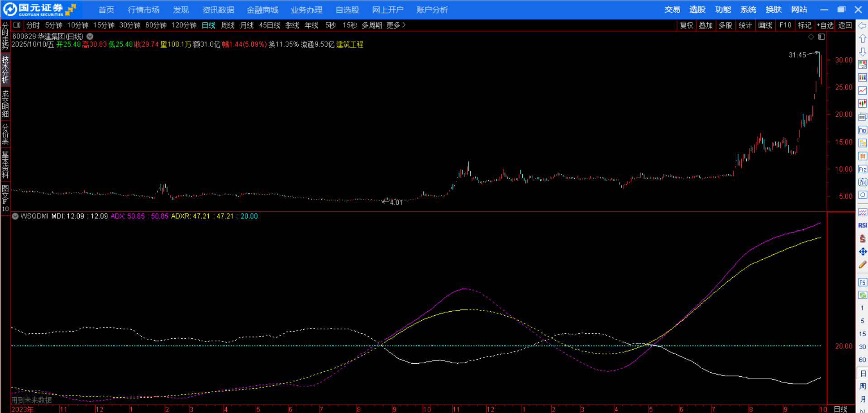Expand the WSQDMI indicator dropdown
Image resolution: width=868 pixels, height=413 pixels.
click(15, 216)
